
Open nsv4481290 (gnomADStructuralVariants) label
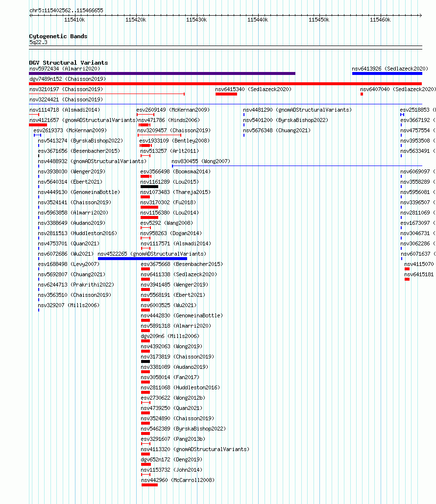click(297, 110)
